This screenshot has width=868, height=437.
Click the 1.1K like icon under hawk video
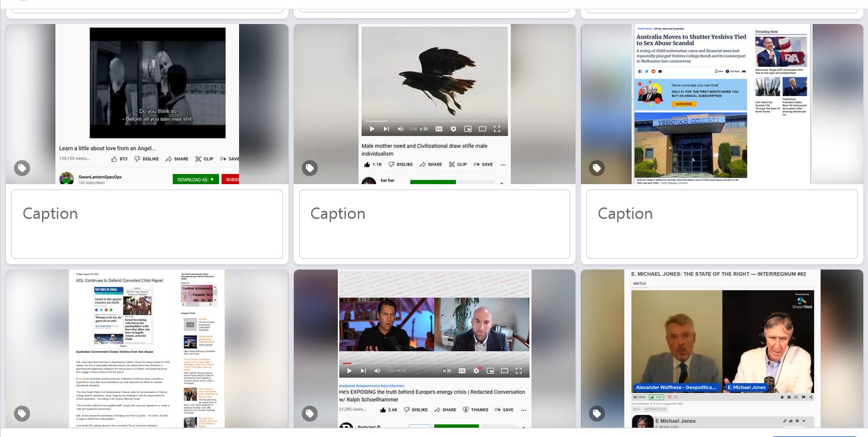click(x=367, y=164)
